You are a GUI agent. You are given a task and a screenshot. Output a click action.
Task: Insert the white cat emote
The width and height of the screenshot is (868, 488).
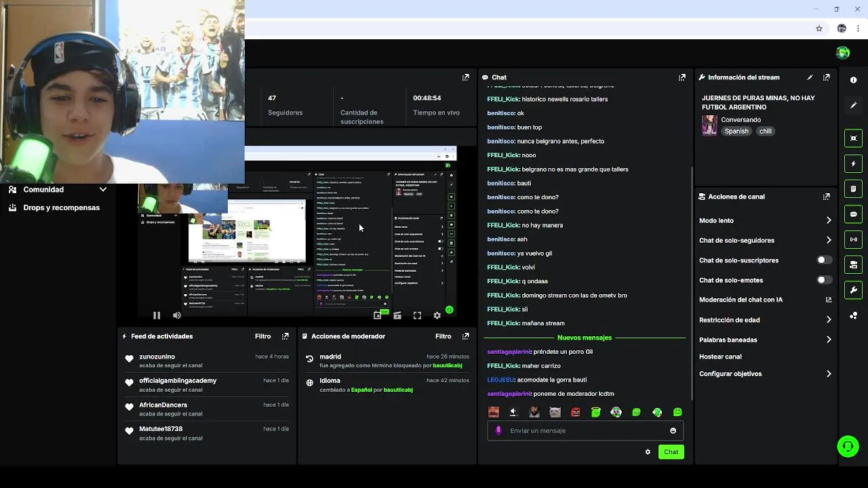click(x=555, y=412)
